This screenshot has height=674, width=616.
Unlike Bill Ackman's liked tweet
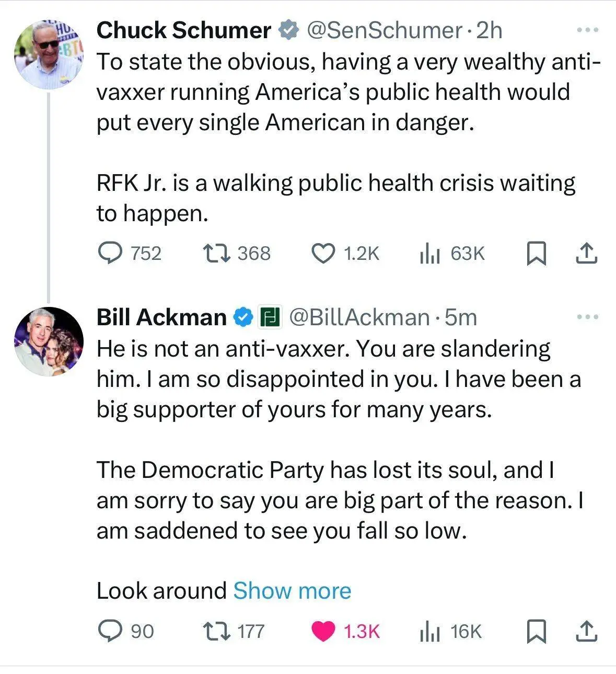click(x=323, y=632)
